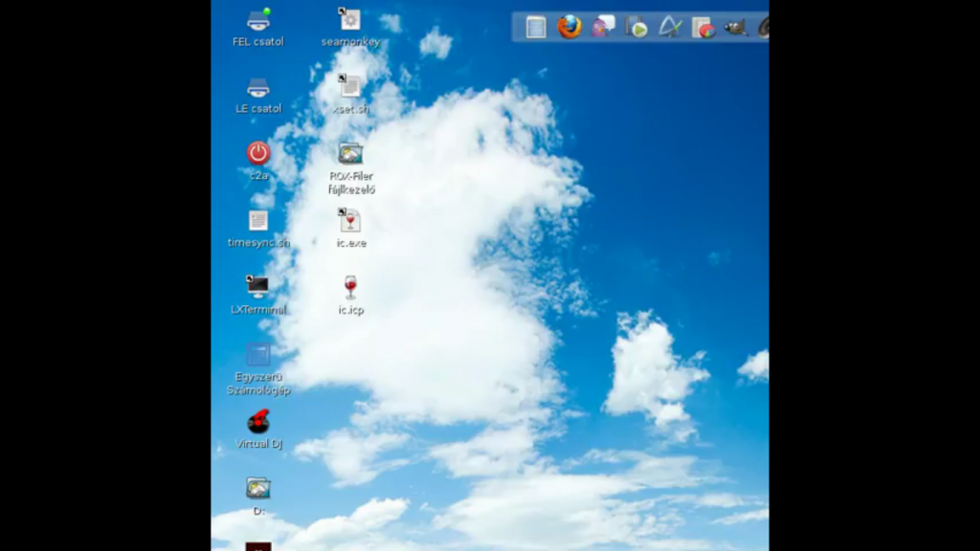Open GIMP from the top dock
980x551 pixels.
tap(735, 28)
